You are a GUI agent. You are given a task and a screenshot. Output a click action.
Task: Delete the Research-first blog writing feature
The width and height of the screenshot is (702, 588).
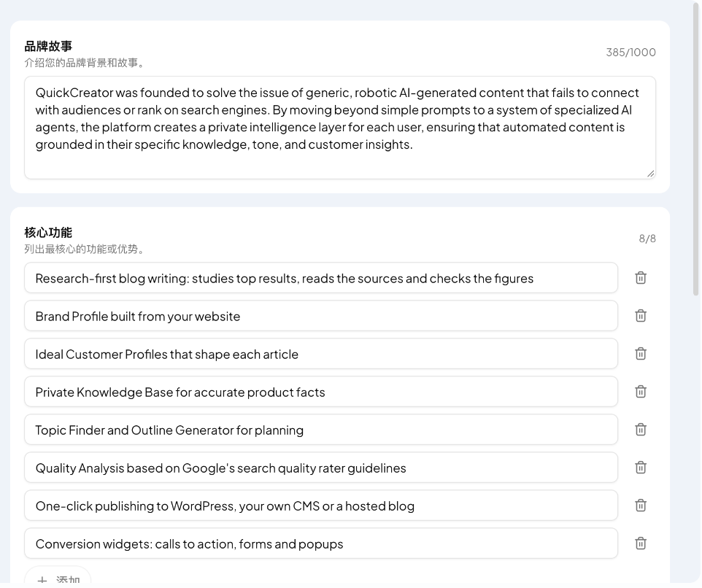pyautogui.click(x=641, y=278)
